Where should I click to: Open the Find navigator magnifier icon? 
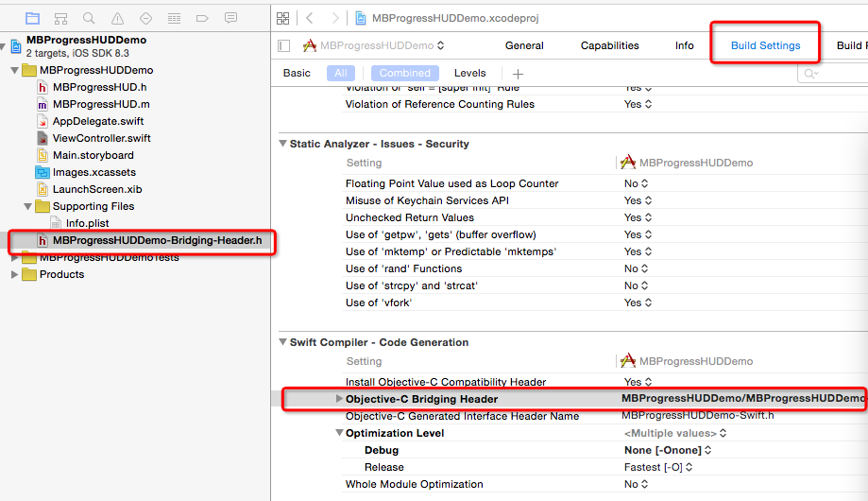(89, 18)
